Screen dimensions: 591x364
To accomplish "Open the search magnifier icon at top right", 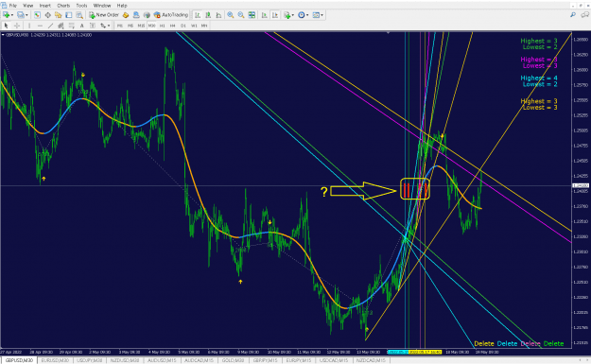I will pos(573,15).
